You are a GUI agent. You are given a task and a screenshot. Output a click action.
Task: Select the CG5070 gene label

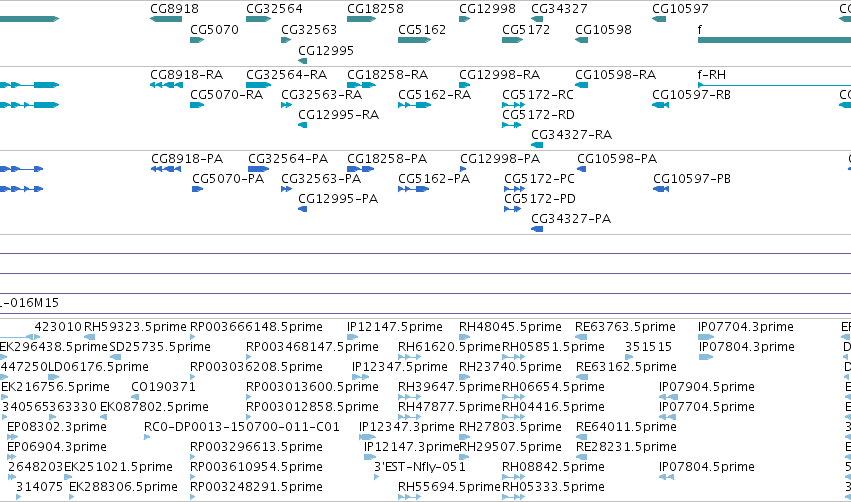pos(214,29)
